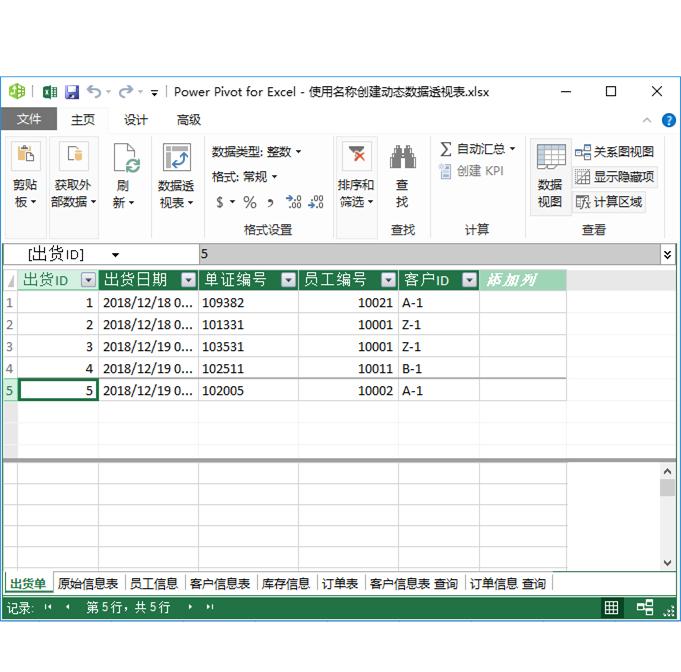Go to the previous record
The width and height of the screenshot is (681, 672).
(x=67, y=607)
